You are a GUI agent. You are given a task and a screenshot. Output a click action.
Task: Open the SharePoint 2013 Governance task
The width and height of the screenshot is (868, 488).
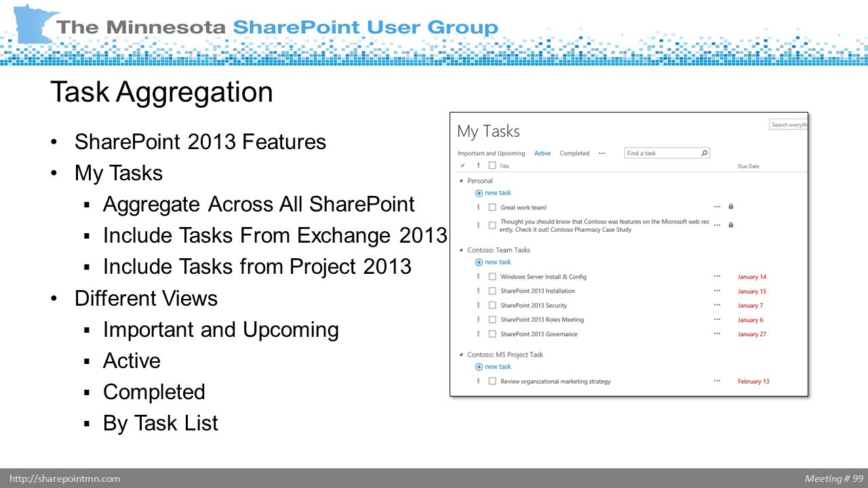(x=539, y=333)
